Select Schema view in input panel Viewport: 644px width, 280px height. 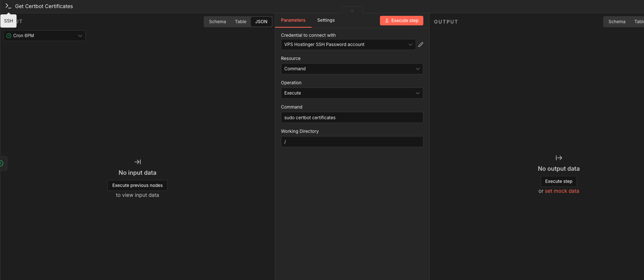(217, 22)
